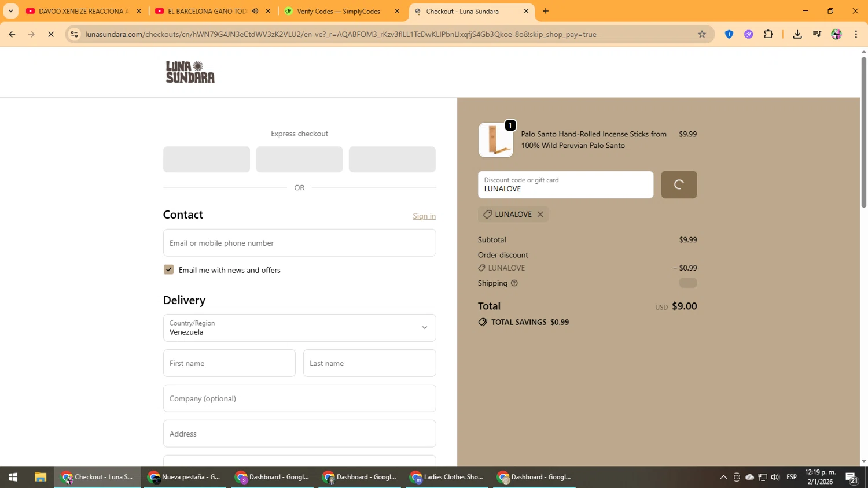Click the Luna Sundara logo
868x488 pixels.
point(190,72)
